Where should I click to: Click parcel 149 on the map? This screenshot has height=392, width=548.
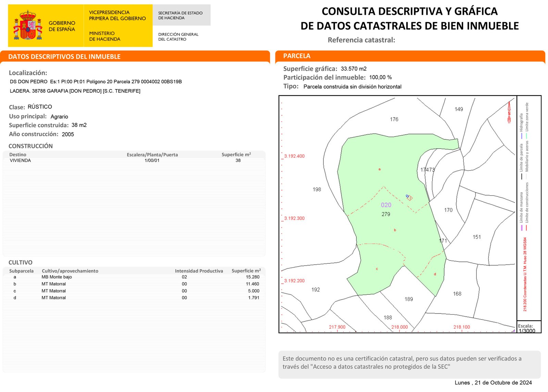tap(459, 109)
